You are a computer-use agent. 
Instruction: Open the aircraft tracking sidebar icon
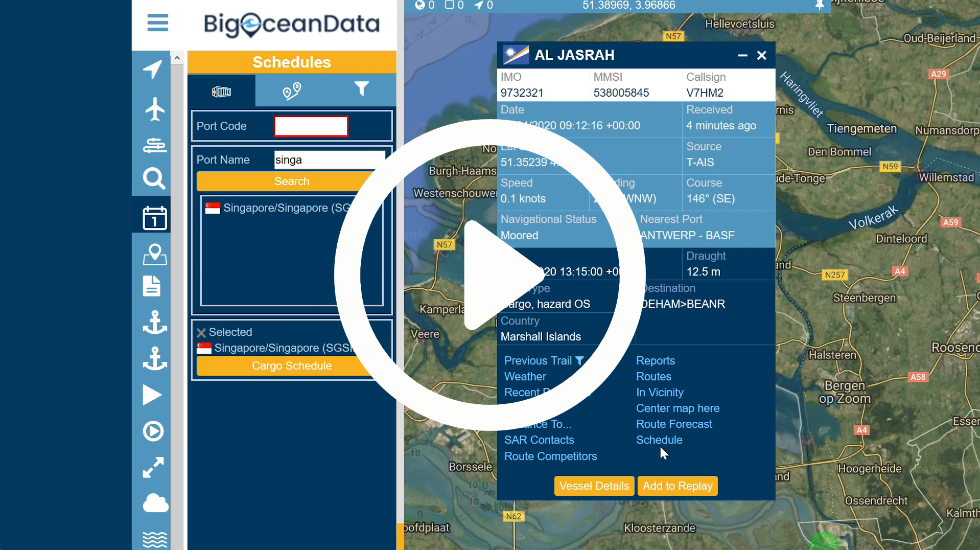(155, 109)
